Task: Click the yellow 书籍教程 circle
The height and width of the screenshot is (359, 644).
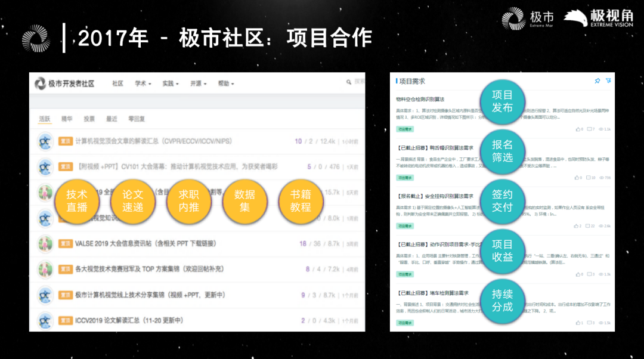Action: click(301, 202)
